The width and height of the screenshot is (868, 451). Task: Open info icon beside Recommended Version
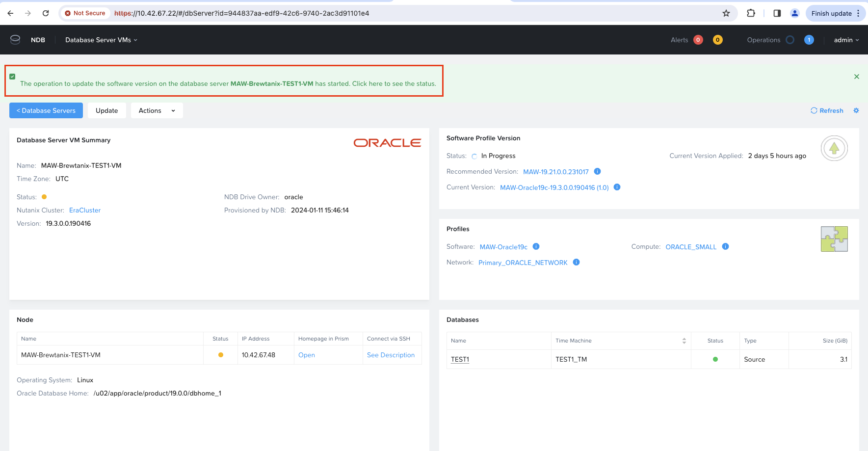[x=597, y=171]
